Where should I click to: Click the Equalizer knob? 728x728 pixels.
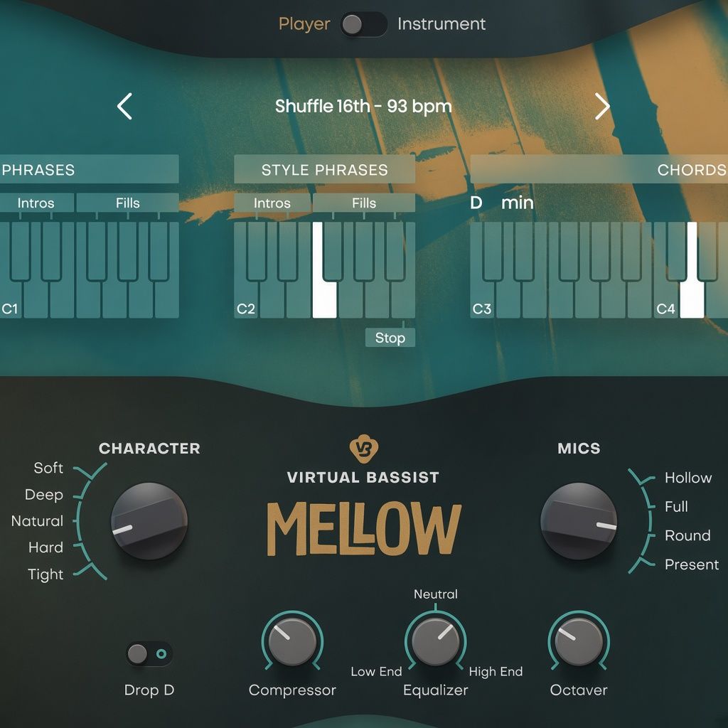click(436, 641)
